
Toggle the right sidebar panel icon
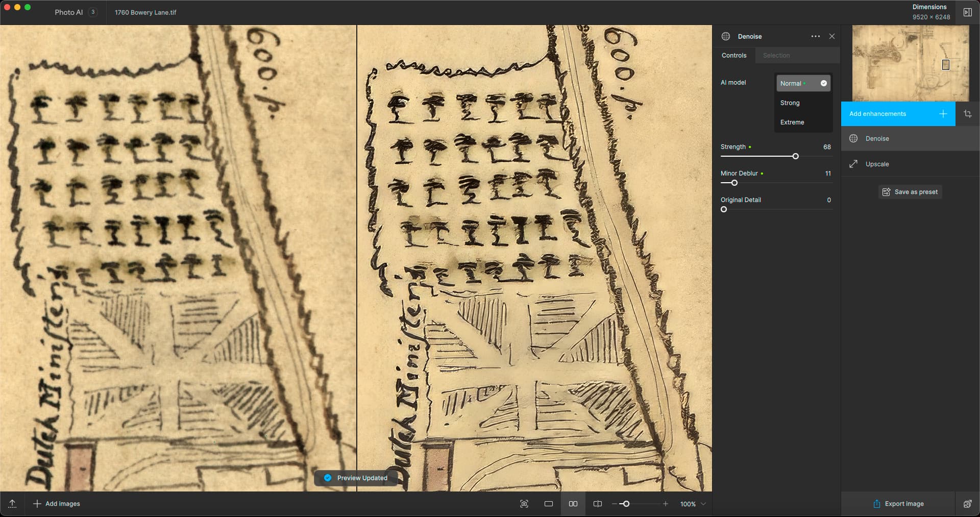pos(967,12)
